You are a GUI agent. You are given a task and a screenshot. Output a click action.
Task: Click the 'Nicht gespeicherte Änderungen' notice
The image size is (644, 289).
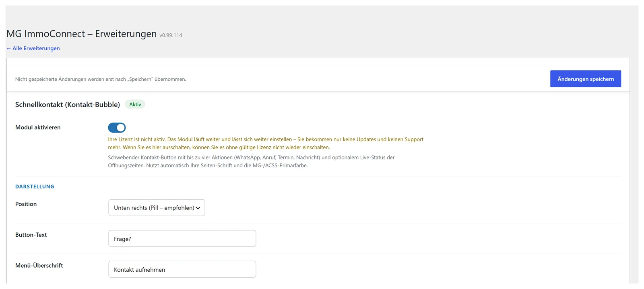tap(101, 79)
